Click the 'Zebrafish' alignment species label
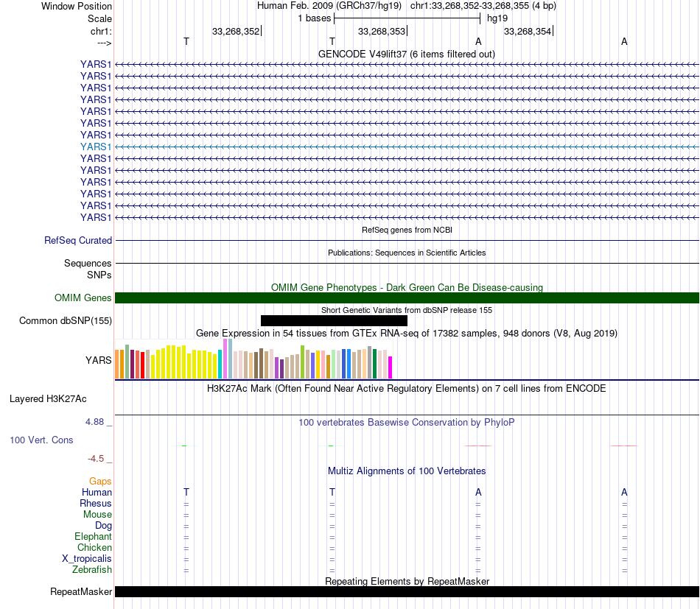The image size is (700, 609). tap(92, 570)
